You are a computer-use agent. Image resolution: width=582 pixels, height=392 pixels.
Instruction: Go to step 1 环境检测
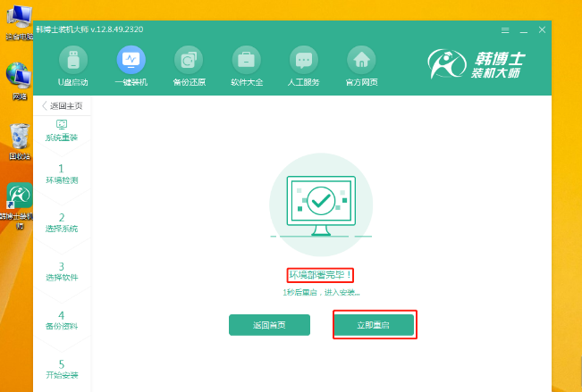point(62,174)
